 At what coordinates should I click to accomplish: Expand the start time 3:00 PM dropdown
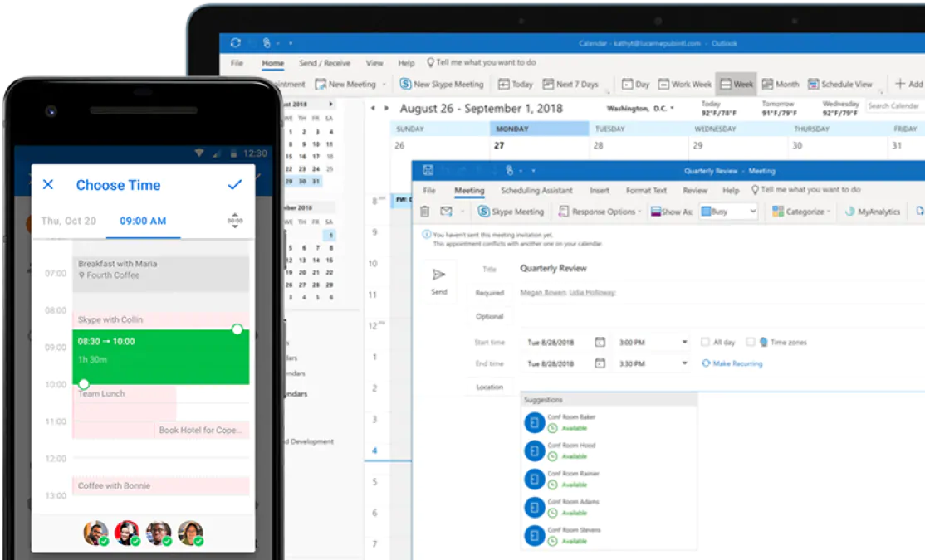684,342
